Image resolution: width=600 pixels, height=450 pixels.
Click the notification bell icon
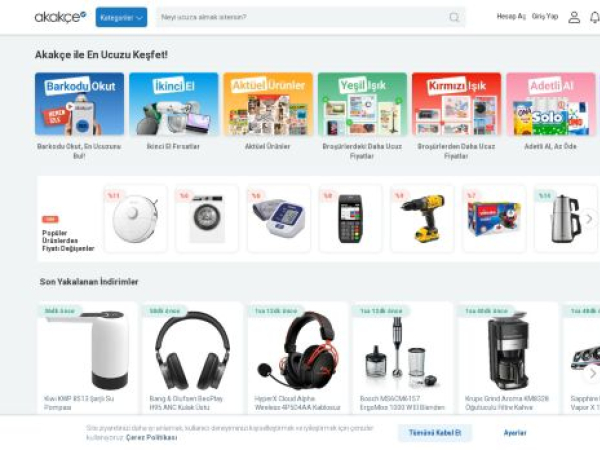595,17
